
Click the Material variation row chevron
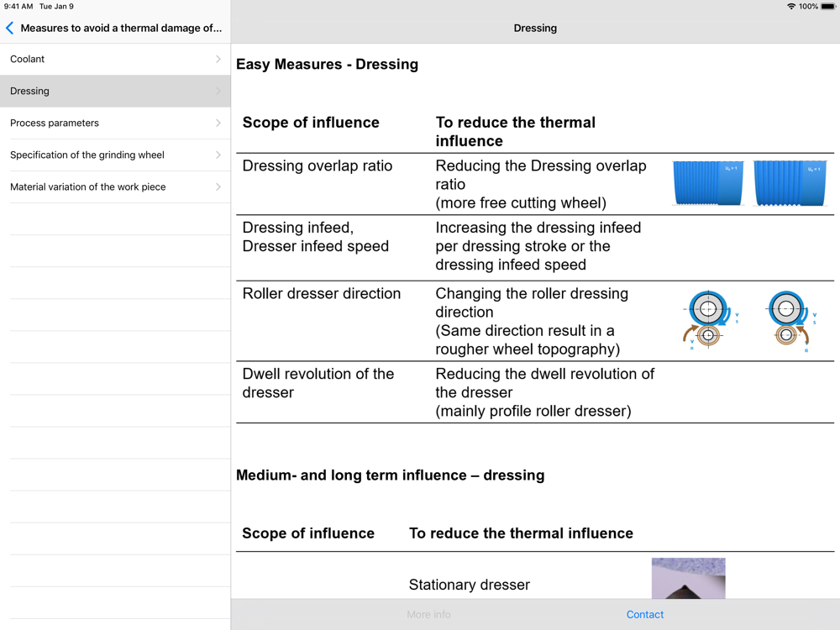click(x=218, y=187)
